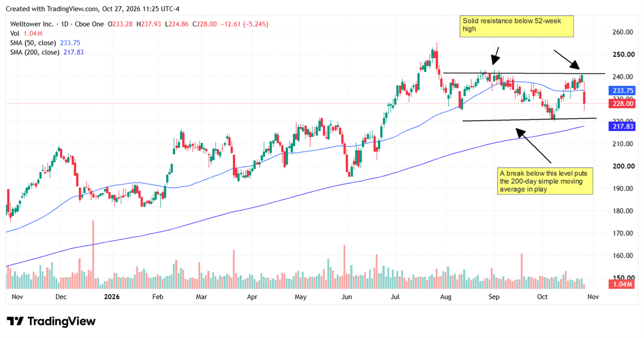The width and height of the screenshot is (644, 338).
Task: Click the Apr label on time axis
Action: (253, 296)
